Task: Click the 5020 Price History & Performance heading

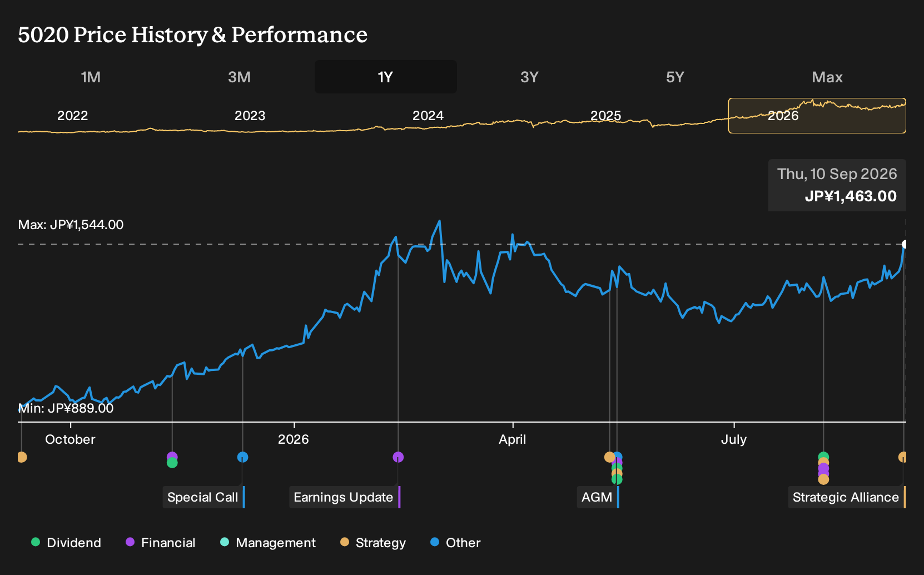Action: point(192,34)
